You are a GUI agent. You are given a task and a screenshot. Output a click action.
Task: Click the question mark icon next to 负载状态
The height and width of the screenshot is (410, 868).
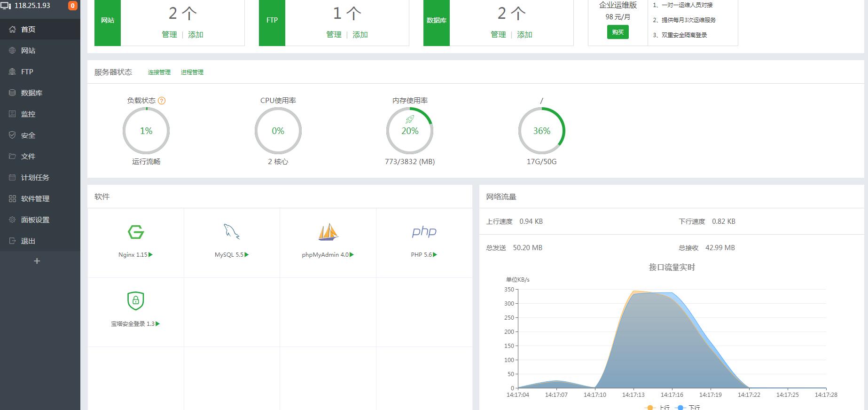point(162,101)
